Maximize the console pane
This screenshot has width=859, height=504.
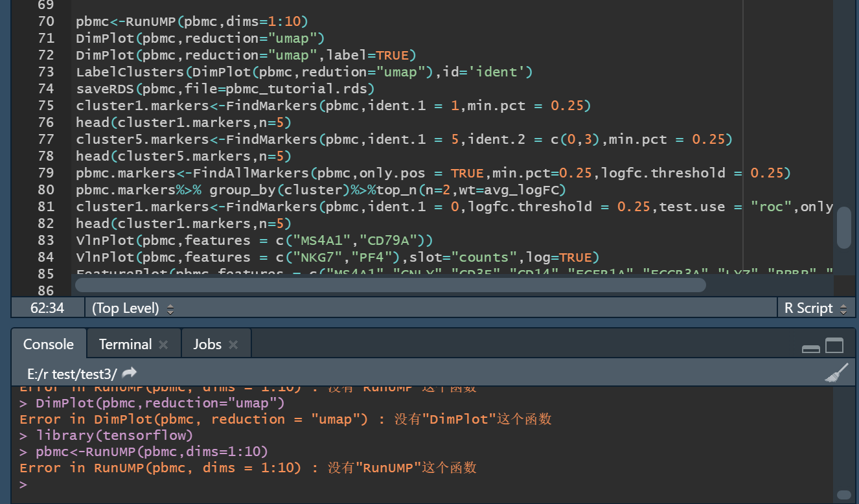coord(834,347)
